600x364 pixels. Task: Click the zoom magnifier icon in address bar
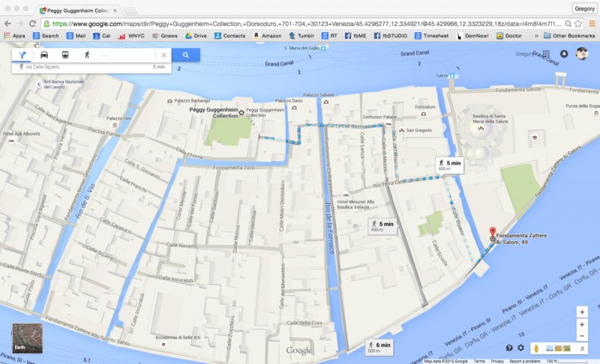coord(568,24)
